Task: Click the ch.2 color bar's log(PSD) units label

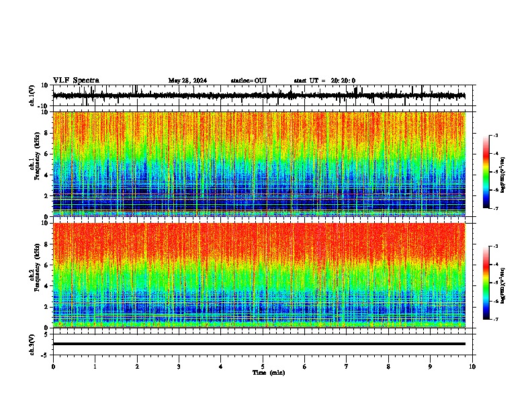Action: tap(503, 285)
